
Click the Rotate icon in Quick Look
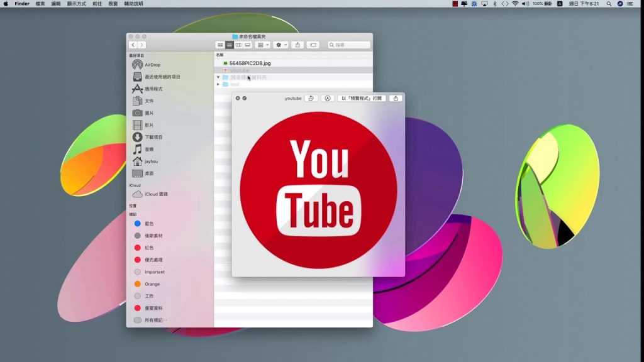(311, 98)
